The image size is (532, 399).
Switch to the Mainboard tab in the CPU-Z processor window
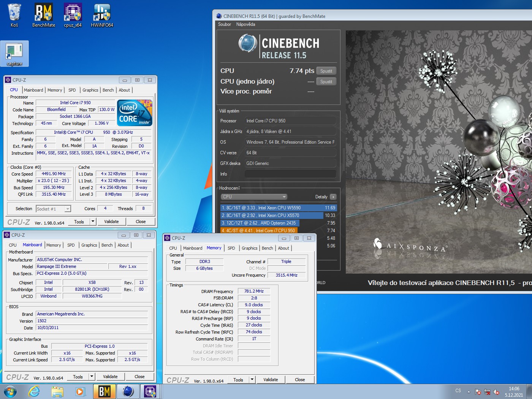click(x=33, y=90)
